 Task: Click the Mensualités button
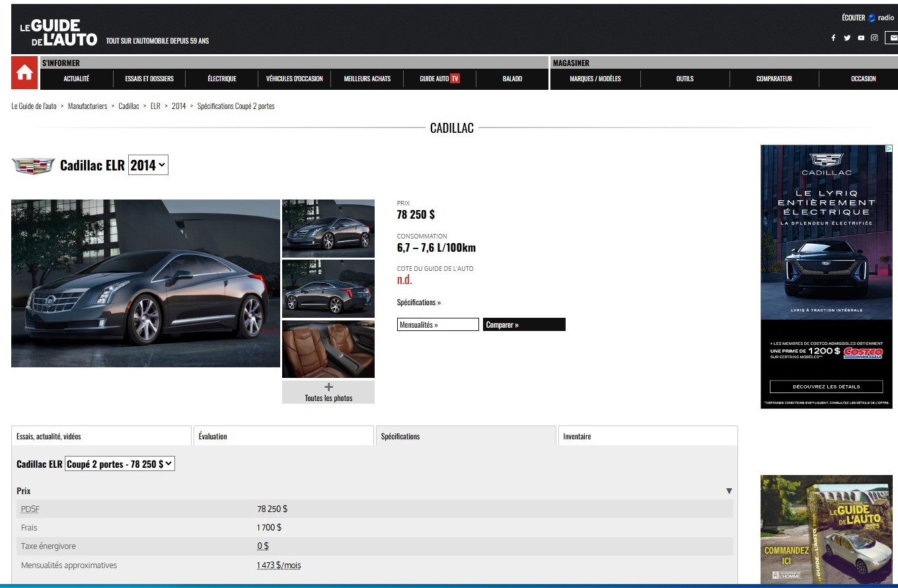tap(437, 324)
